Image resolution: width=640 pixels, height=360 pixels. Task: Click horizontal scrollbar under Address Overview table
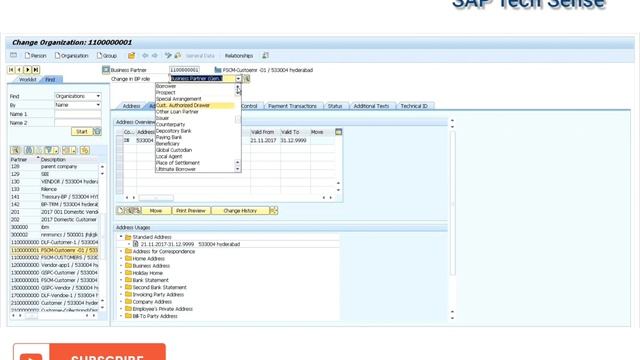pos(156,198)
